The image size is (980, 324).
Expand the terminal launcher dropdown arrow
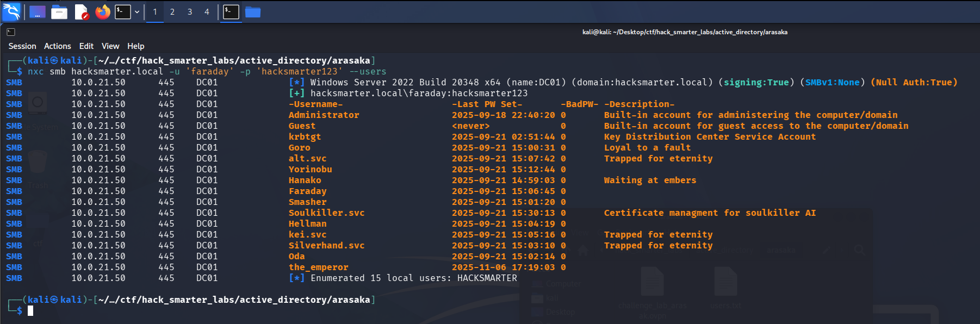pos(137,11)
